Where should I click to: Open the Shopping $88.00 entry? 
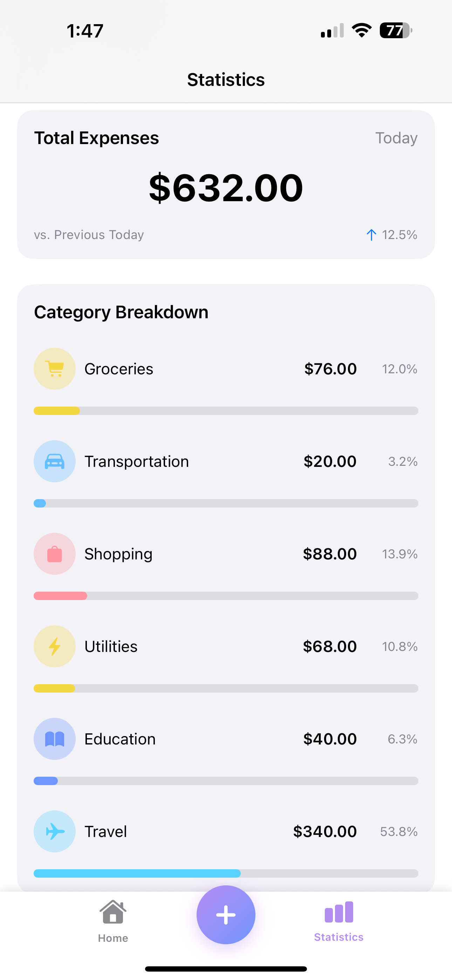(226, 553)
